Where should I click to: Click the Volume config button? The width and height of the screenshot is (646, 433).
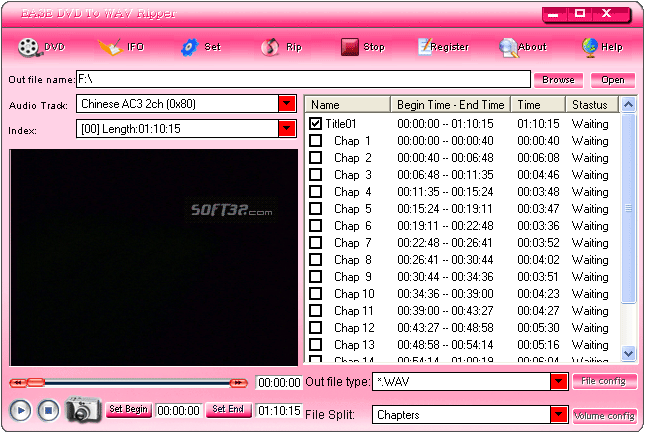604,415
